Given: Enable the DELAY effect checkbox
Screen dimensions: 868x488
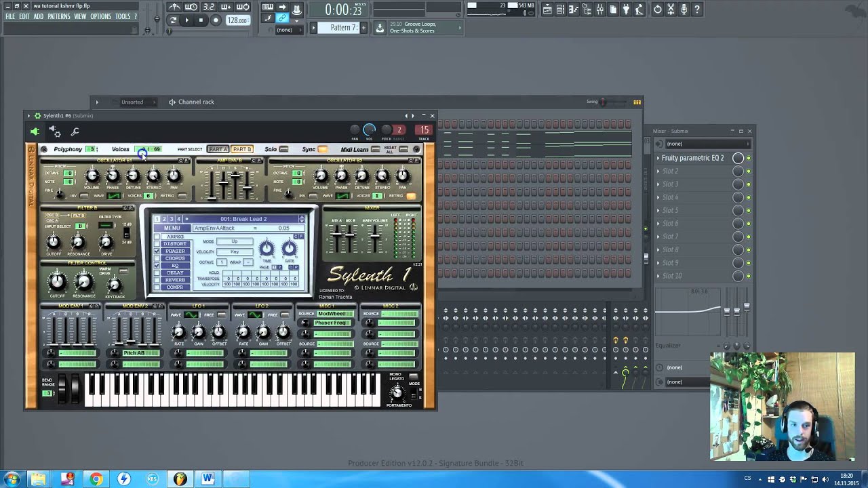Looking at the screenshot, I should tap(157, 272).
